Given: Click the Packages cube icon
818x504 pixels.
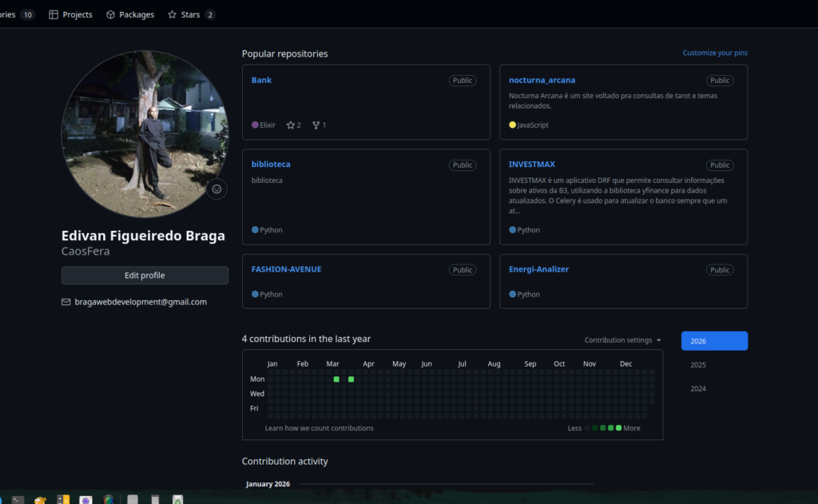Looking at the screenshot, I should (110, 14).
